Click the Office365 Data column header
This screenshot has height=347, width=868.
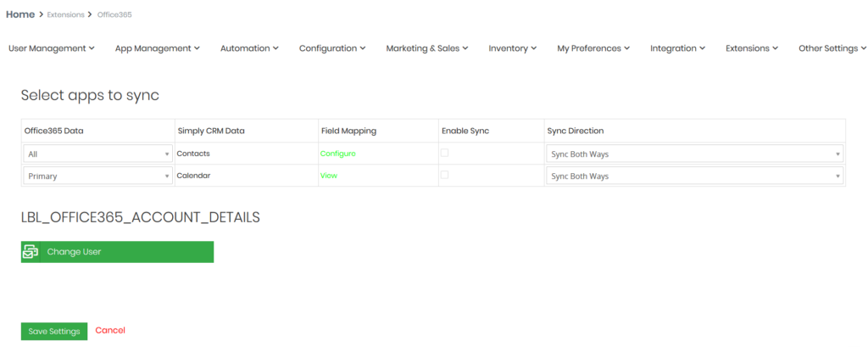click(x=53, y=131)
